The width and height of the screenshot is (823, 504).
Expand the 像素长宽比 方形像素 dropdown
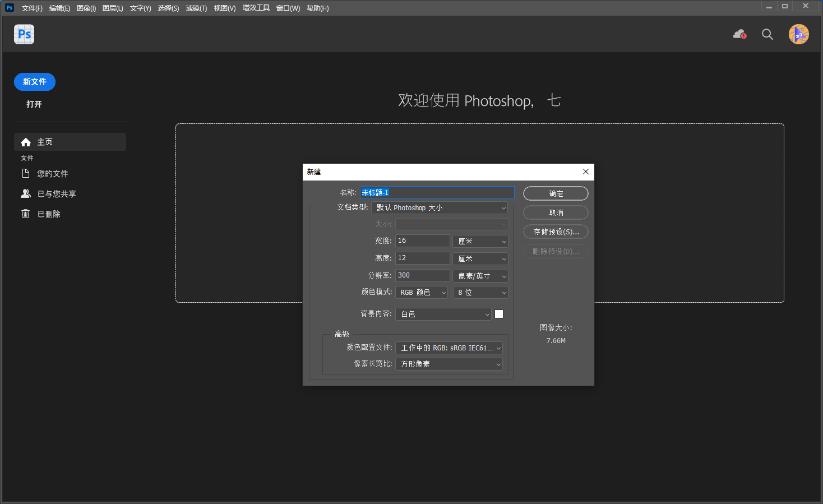[x=449, y=364]
